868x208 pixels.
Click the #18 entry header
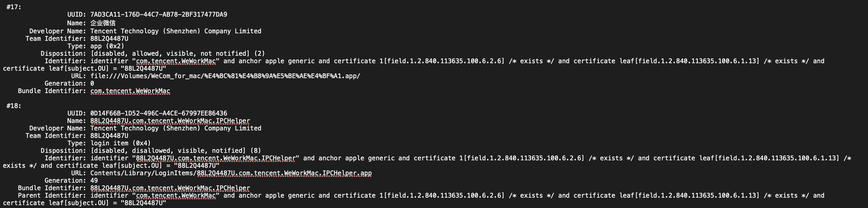click(14, 106)
